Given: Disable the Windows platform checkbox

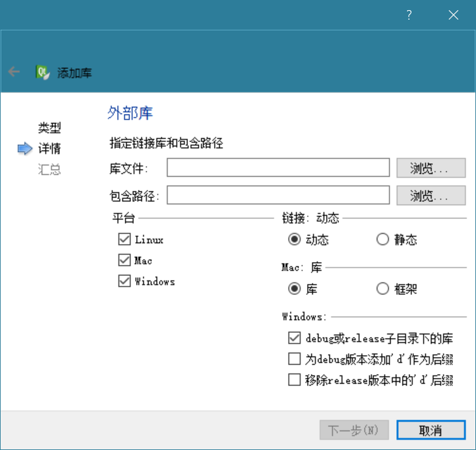Looking at the screenshot, I should point(124,282).
